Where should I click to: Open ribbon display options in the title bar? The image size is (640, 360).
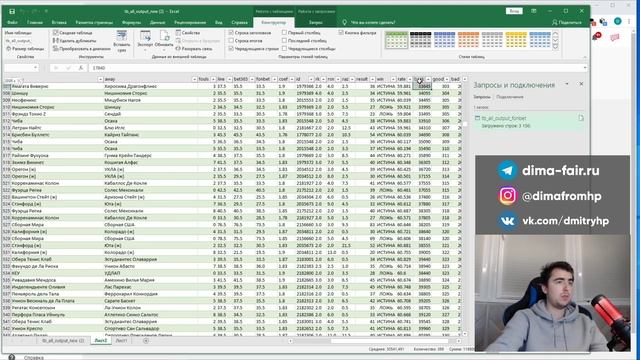(533, 11)
